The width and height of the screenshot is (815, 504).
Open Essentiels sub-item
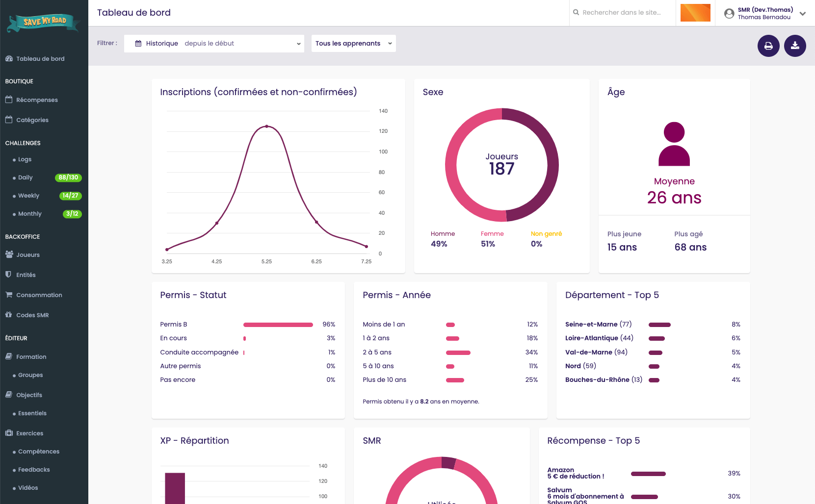(32, 413)
